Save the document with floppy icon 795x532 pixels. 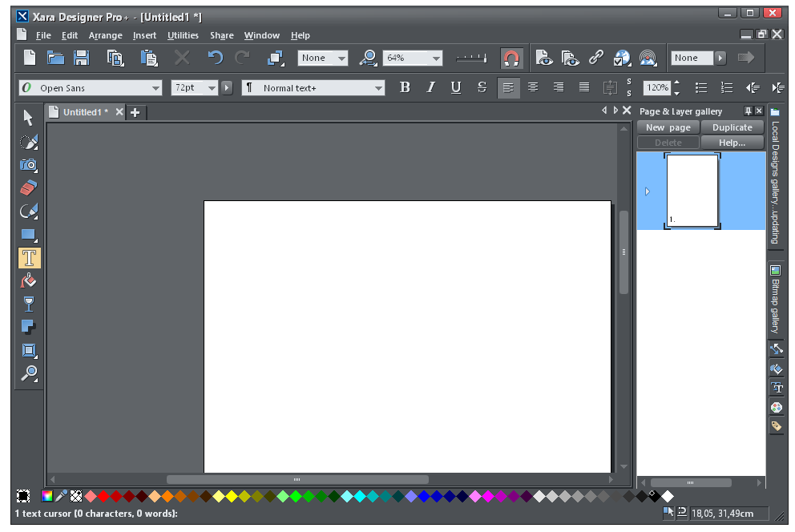tap(82, 58)
